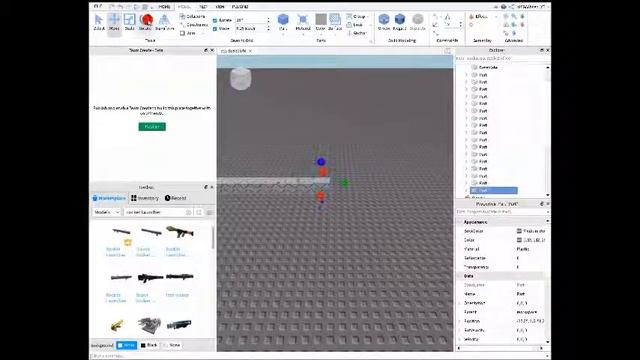Insert a new Part from the ribbon
The image size is (640, 360).
point(283,22)
